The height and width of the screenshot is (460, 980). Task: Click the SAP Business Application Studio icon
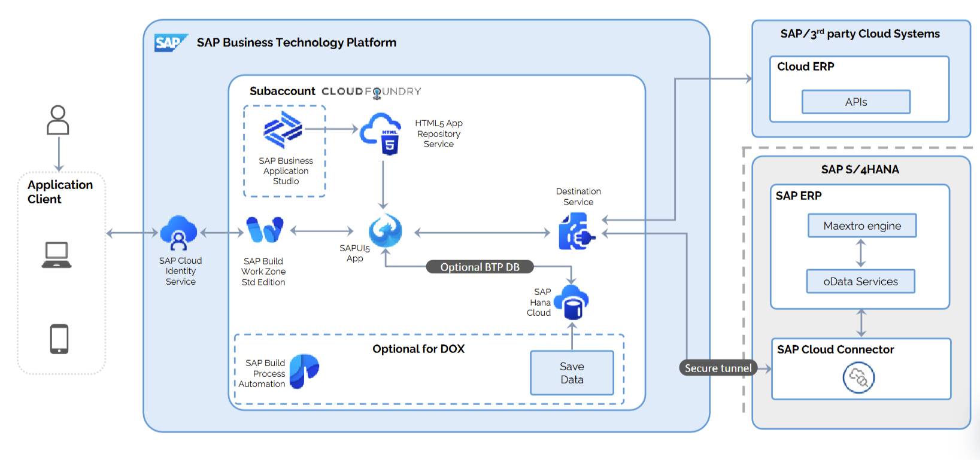pyautogui.click(x=283, y=130)
